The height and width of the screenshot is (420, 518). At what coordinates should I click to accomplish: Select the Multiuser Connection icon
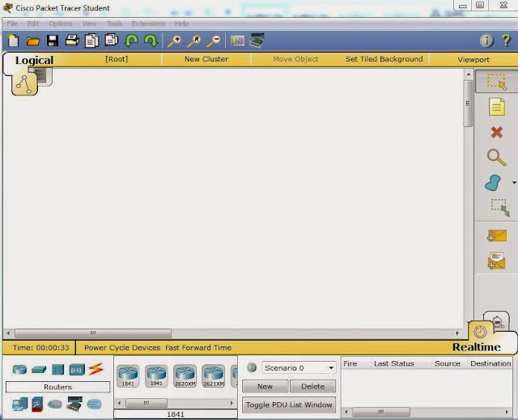(x=94, y=404)
